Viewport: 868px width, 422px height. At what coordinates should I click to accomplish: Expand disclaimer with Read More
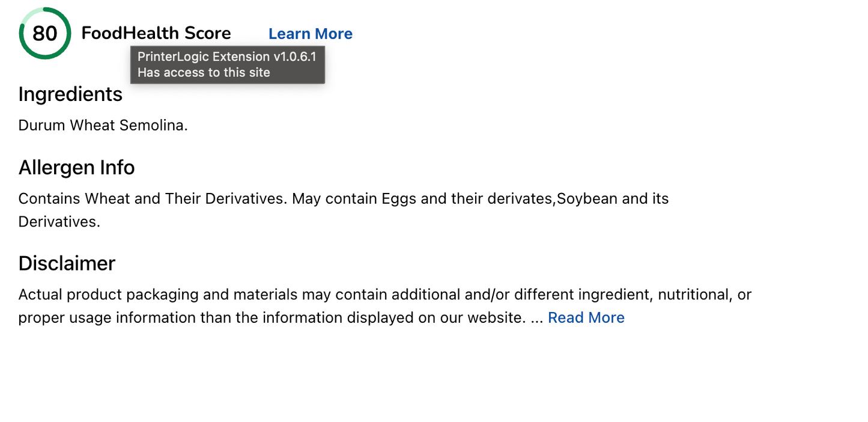(586, 317)
